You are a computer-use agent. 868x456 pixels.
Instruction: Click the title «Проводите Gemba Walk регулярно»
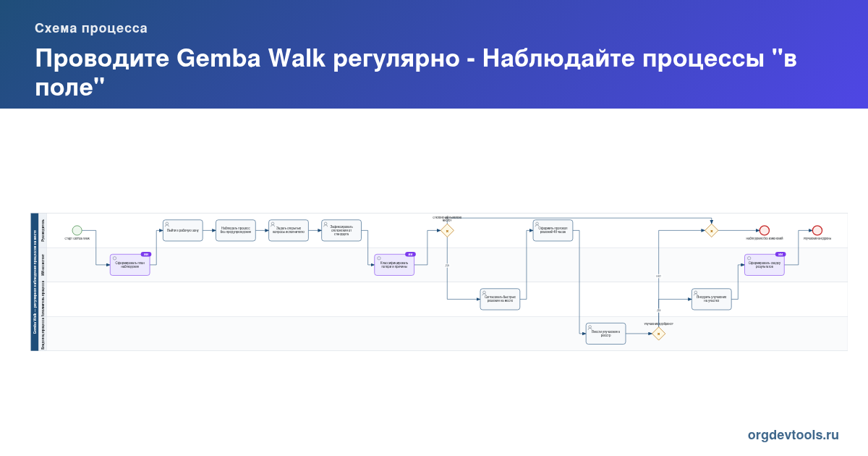247,59
